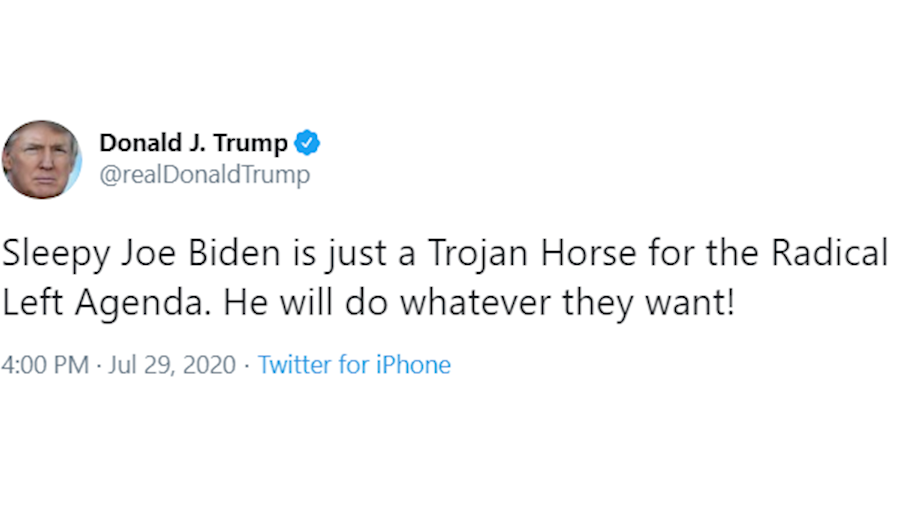Viewport: 900px width, 520px height.
Task: Open the @realDonaldTrump handle link
Action: point(204,175)
